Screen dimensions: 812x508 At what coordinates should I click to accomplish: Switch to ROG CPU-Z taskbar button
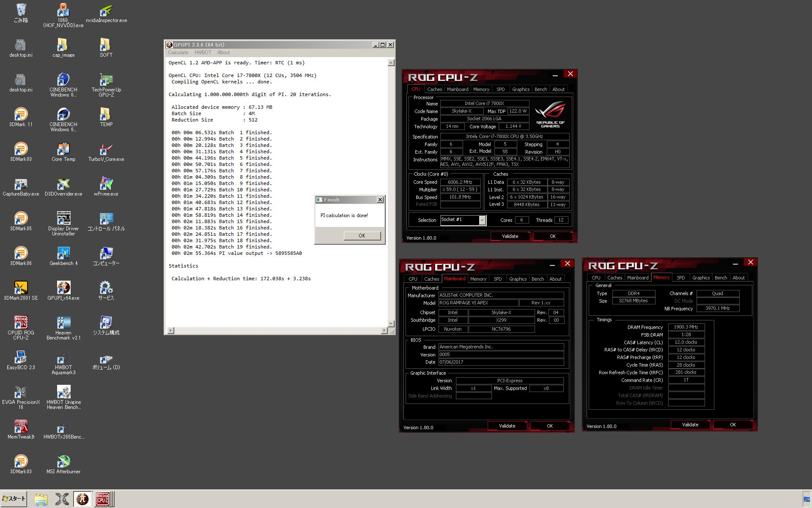click(x=103, y=499)
